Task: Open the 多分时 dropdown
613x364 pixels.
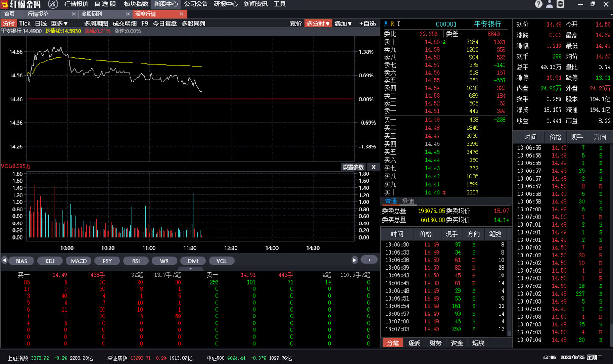Action: click(318, 24)
